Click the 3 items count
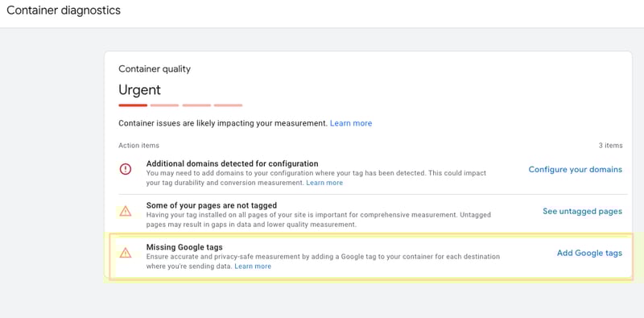This screenshot has height=318, width=644. click(611, 146)
